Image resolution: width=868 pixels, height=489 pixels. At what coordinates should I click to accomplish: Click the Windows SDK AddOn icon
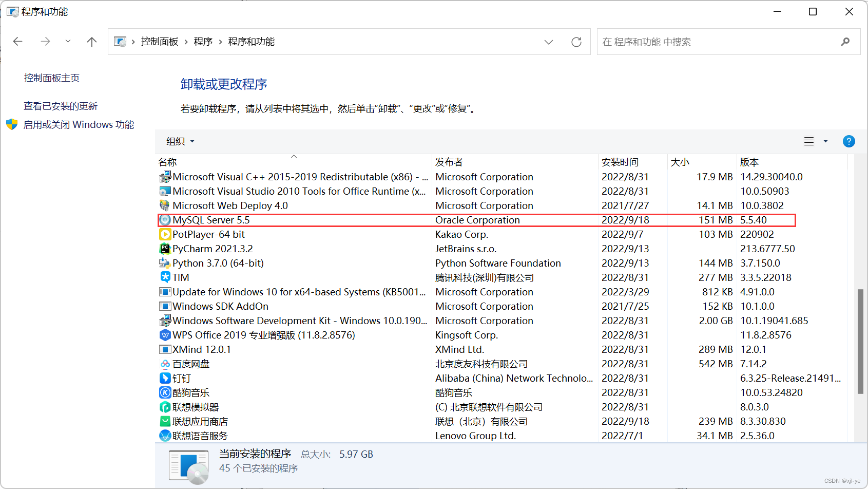[165, 306]
